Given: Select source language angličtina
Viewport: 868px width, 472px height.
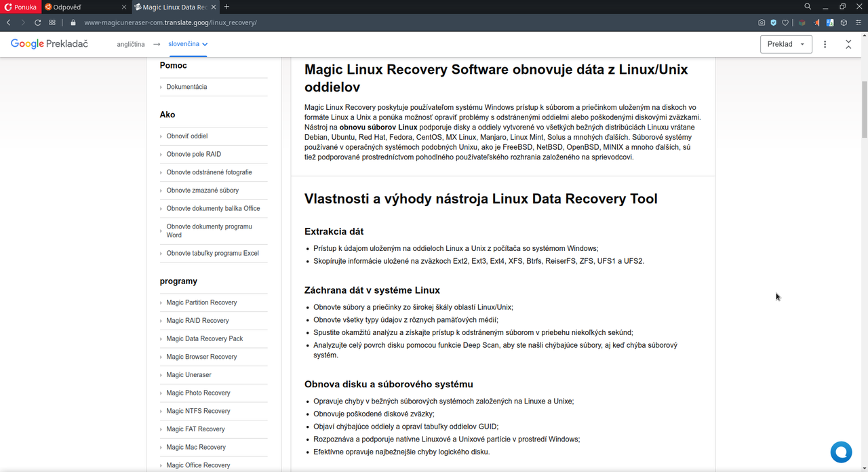Looking at the screenshot, I should (131, 44).
